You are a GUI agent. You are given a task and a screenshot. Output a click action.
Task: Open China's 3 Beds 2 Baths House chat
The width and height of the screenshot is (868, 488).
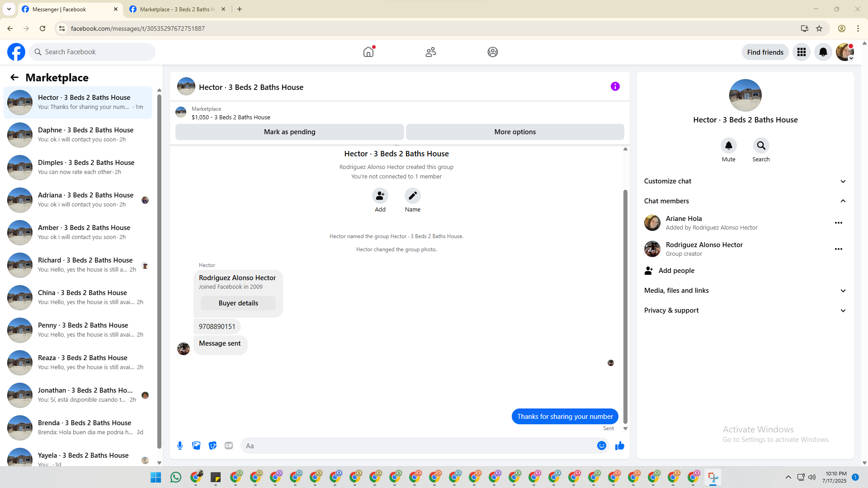(78, 297)
